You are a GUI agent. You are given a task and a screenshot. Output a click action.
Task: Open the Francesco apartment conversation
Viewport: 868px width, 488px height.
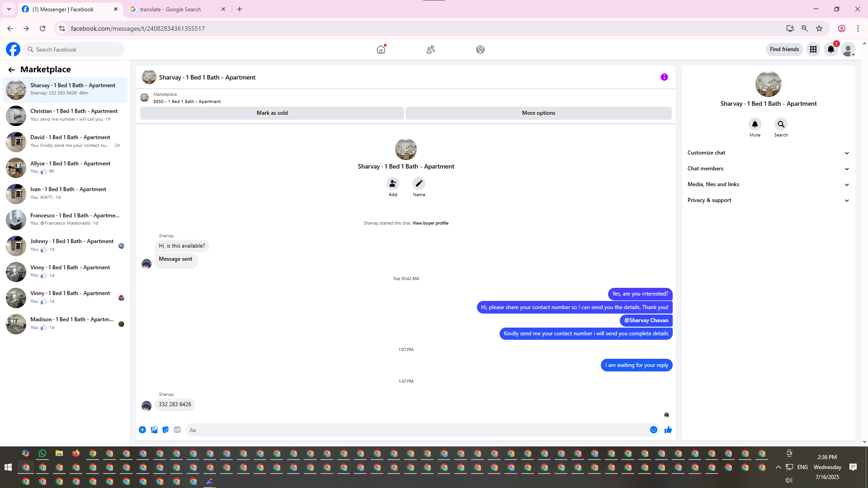click(x=65, y=220)
